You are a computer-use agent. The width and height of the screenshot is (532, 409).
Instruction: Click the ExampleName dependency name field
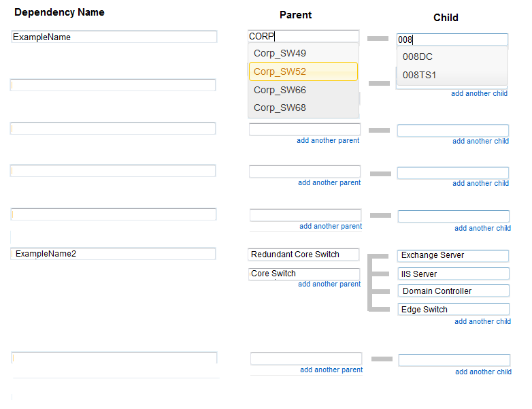114,37
